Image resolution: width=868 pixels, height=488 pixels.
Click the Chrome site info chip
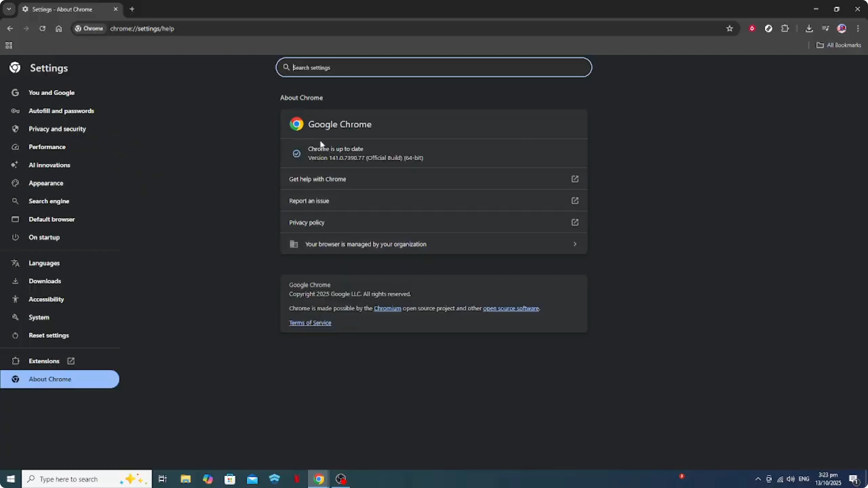(89, 29)
